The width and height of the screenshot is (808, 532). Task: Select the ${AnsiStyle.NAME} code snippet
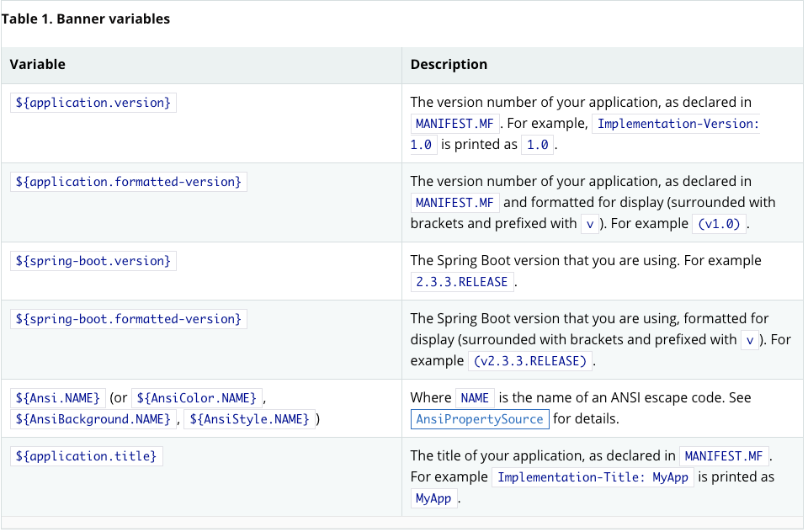click(249, 419)
